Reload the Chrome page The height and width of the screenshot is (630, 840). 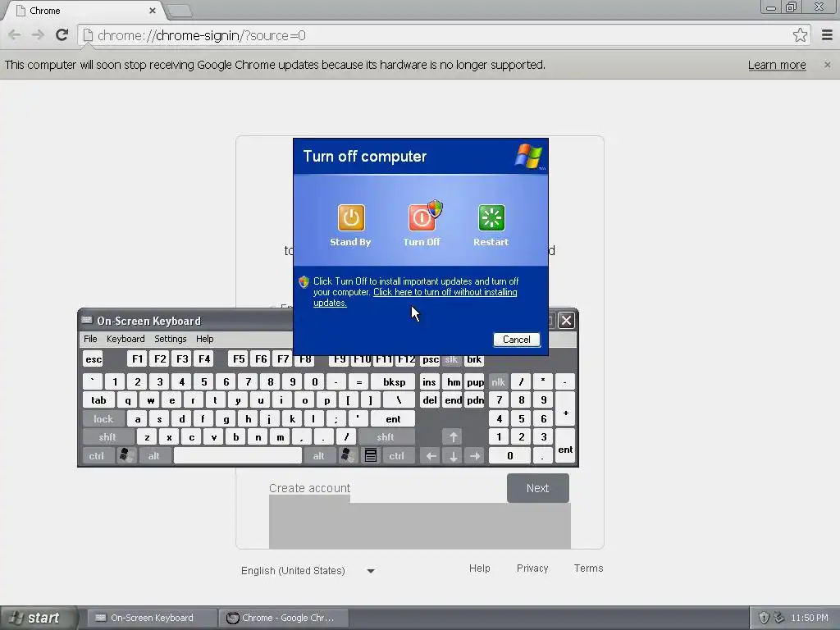click(x=62, y=35)
